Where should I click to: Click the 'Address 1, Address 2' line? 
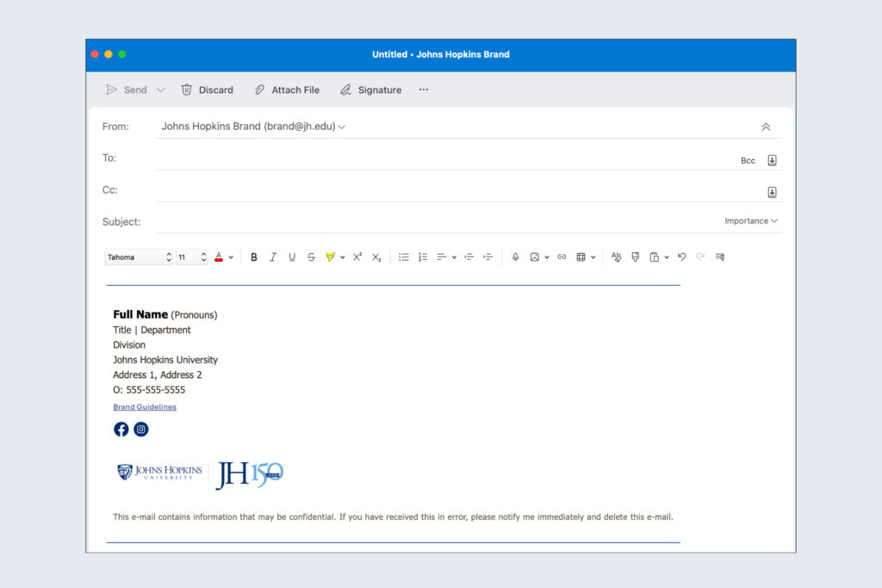158,375
